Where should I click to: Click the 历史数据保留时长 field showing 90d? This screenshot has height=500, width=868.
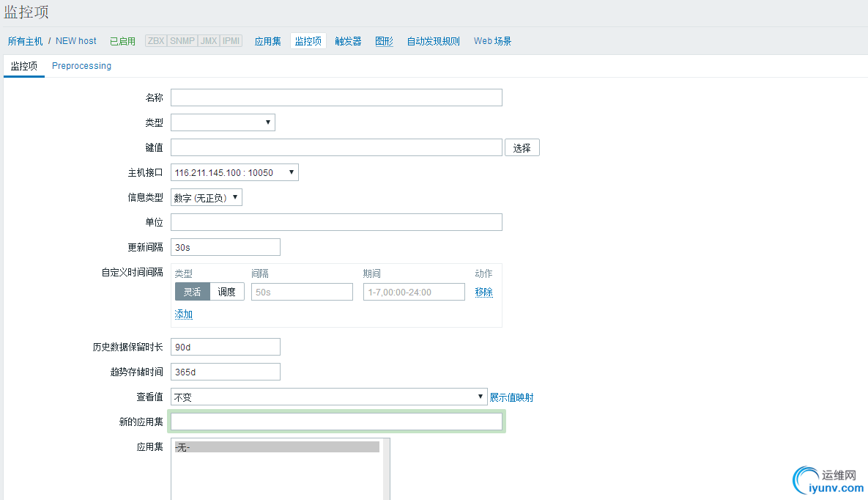tap(226, 347)
